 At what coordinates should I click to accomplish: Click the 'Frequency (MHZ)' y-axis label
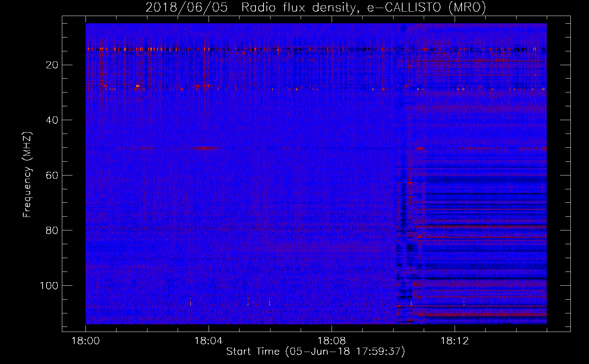[28, 175]
